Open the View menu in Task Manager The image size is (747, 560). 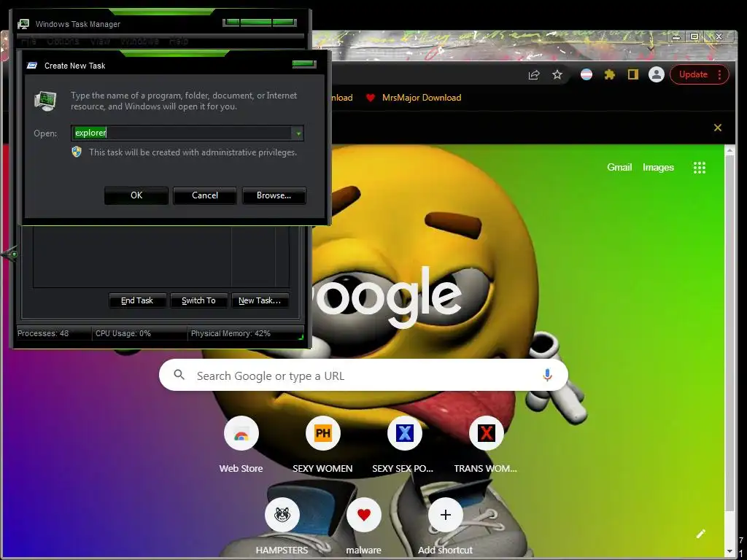(x=100, y=42)
